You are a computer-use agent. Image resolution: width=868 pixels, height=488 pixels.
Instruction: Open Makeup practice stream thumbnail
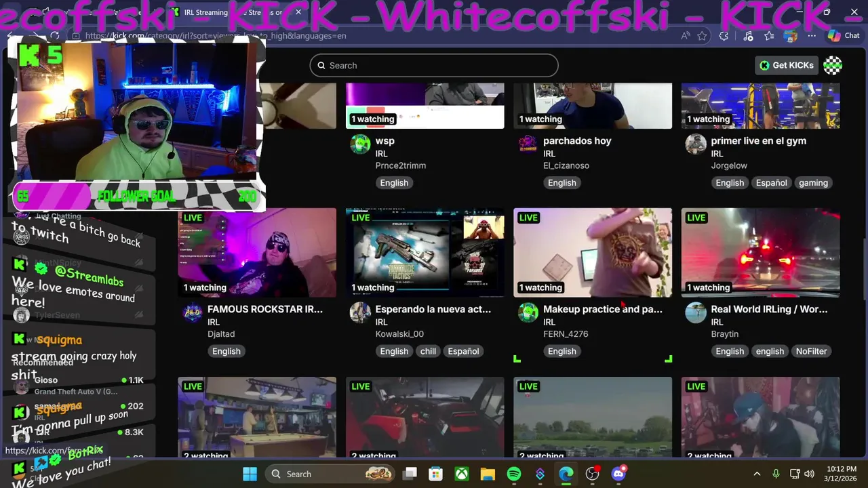(593, 253)
